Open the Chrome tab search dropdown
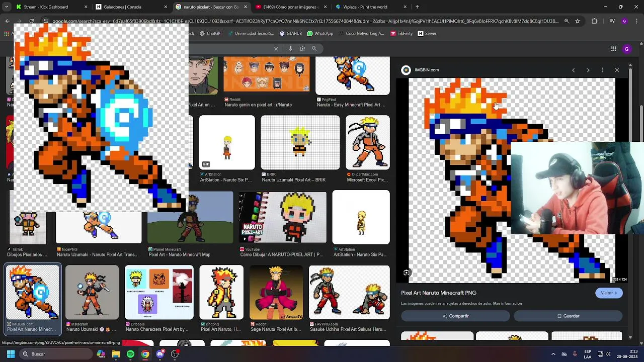644x362 pixels. (6, 7)
